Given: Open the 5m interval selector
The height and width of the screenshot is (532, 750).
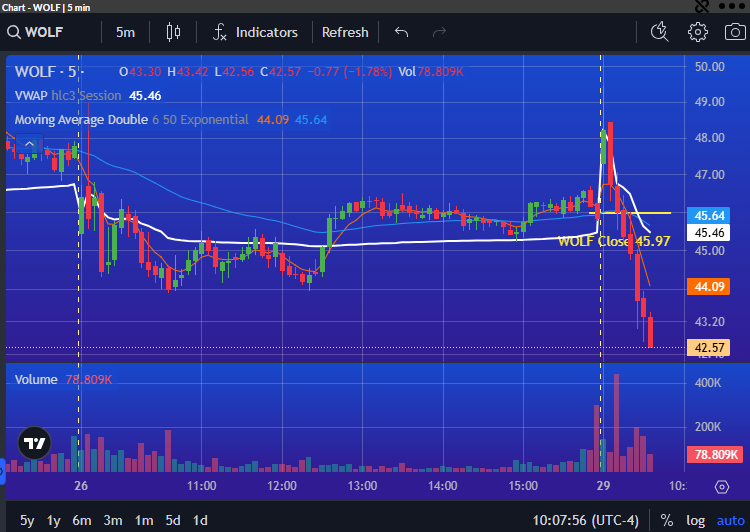Looking at the screenshot, I should 125,33.
